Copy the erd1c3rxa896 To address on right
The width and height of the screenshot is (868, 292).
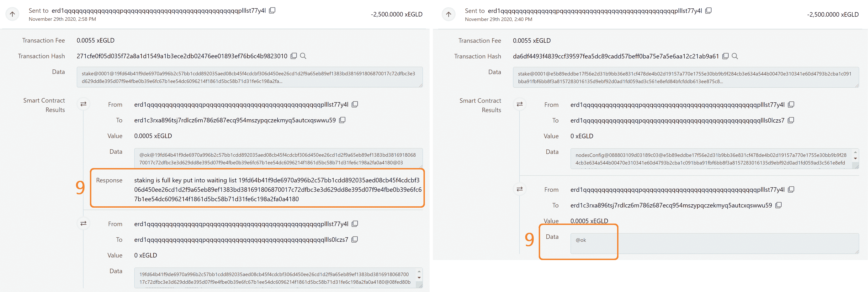(778, 205)
